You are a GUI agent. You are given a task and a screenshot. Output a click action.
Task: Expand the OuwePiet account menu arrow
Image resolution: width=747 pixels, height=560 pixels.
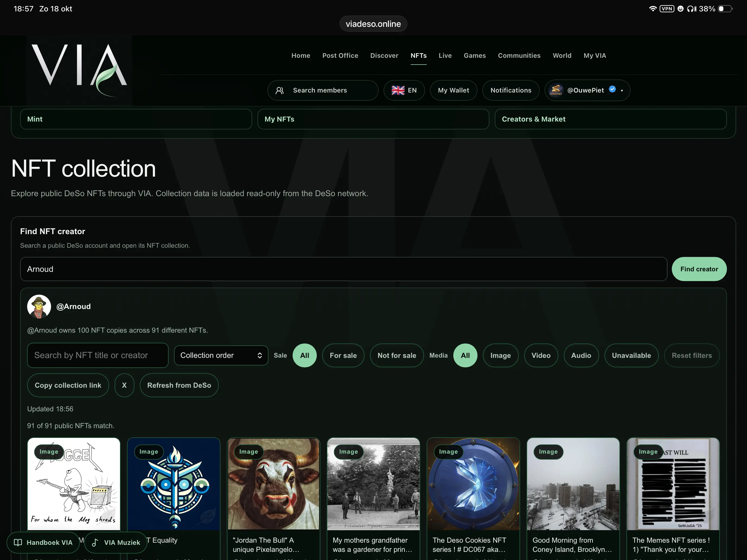[x=622, y=90]
